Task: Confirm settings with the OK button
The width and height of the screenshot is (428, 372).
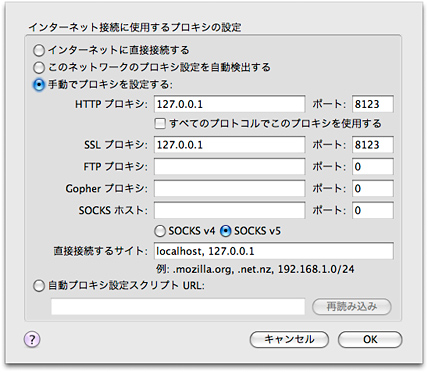Action: pyautogui.click(x=370, y=340)
